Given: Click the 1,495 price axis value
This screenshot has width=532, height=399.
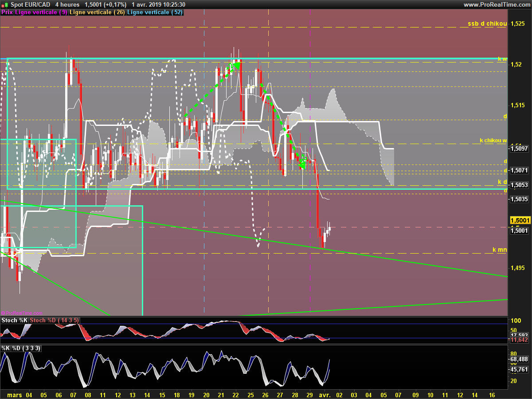Looking at the screenshot, I should point(518,268).
